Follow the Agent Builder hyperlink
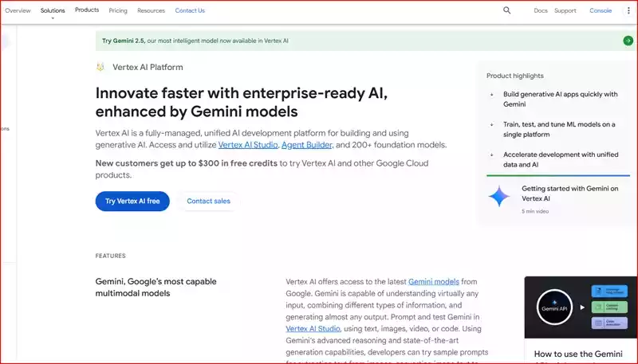The width and height of the screenshot is (638, 364). click(x=307, y=145)
